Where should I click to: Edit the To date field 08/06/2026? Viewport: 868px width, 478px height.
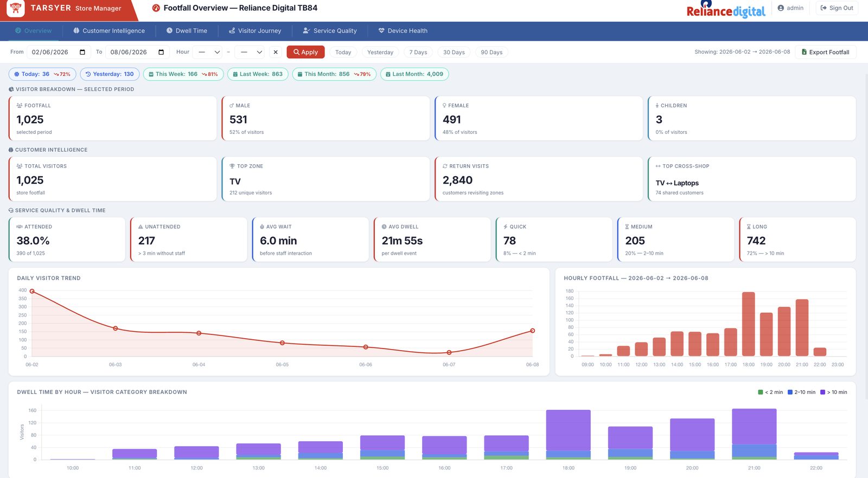coord(137,52)
